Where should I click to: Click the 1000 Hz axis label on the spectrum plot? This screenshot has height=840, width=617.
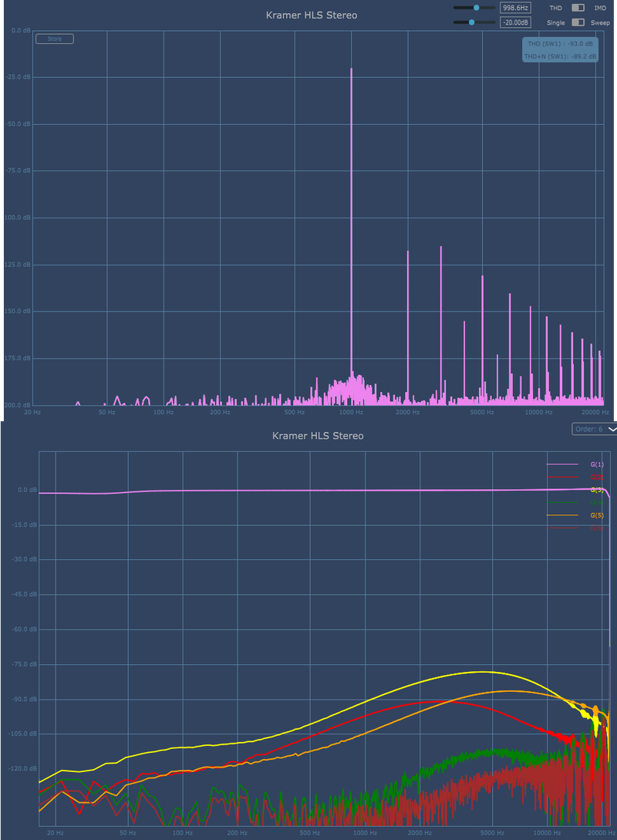coord(351,412)
